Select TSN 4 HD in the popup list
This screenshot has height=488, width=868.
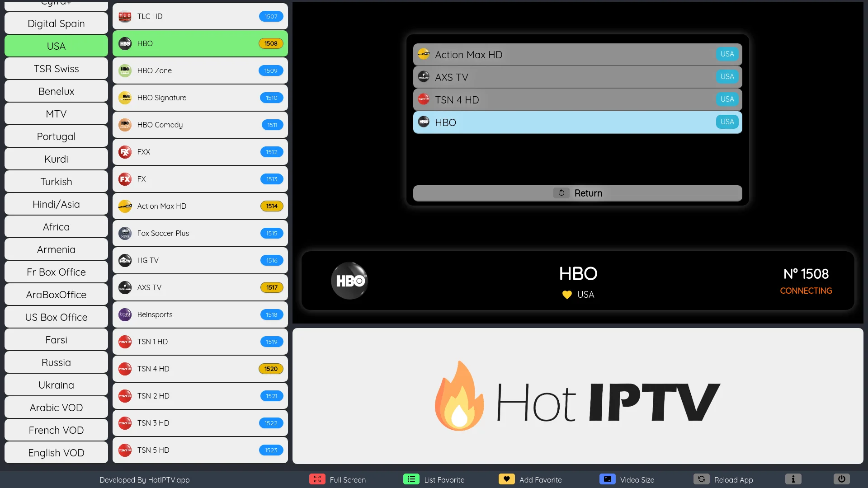coord(577,99)
